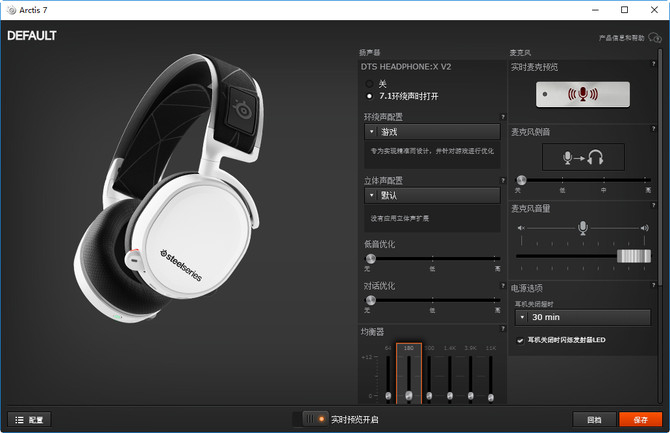The image size is (670, 433).
Task: Select the 关 radio option for DTS
Action: click(369, 84)
